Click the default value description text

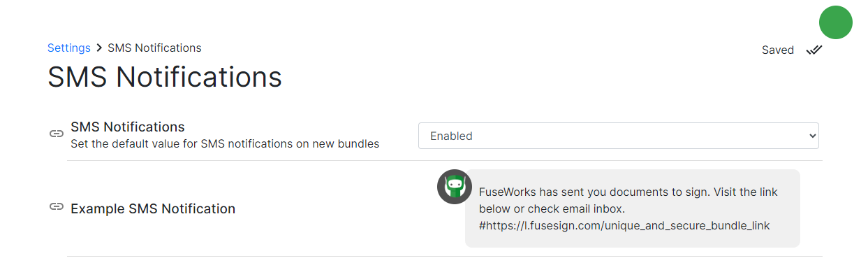point(225,144)
